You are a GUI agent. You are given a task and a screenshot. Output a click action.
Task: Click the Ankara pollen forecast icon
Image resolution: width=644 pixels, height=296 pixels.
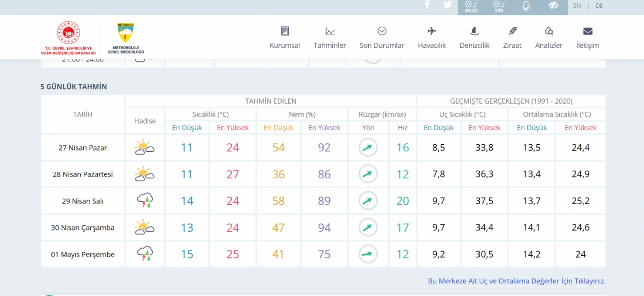(471, 6)
